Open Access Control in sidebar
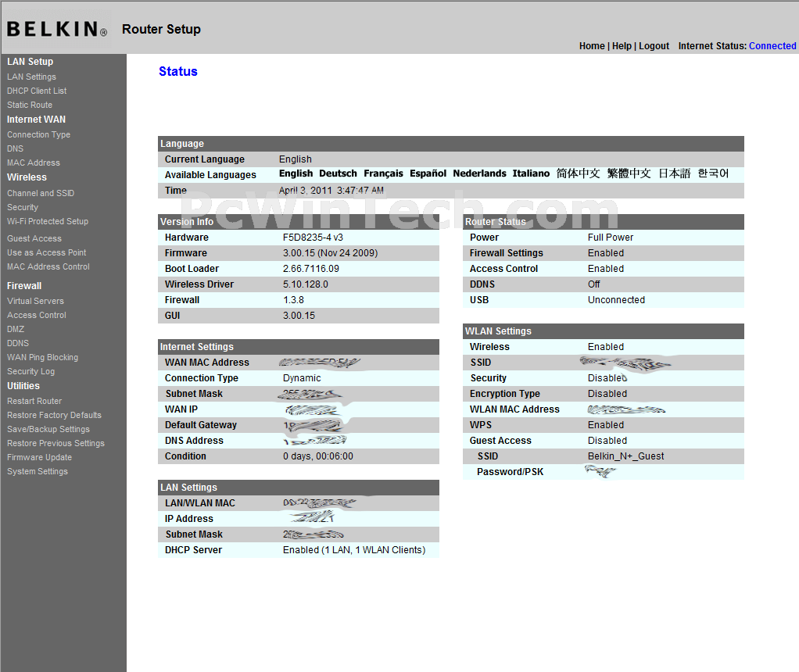This screenshot has width=799, height=672. pyautogui.click(x=37, y=316)
